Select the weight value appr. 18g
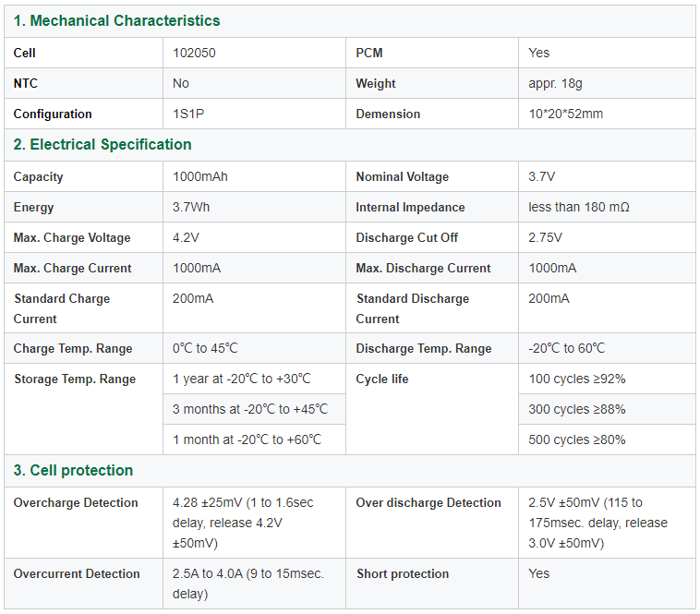Viewport: 700px width, 614px height. point(555,83)
